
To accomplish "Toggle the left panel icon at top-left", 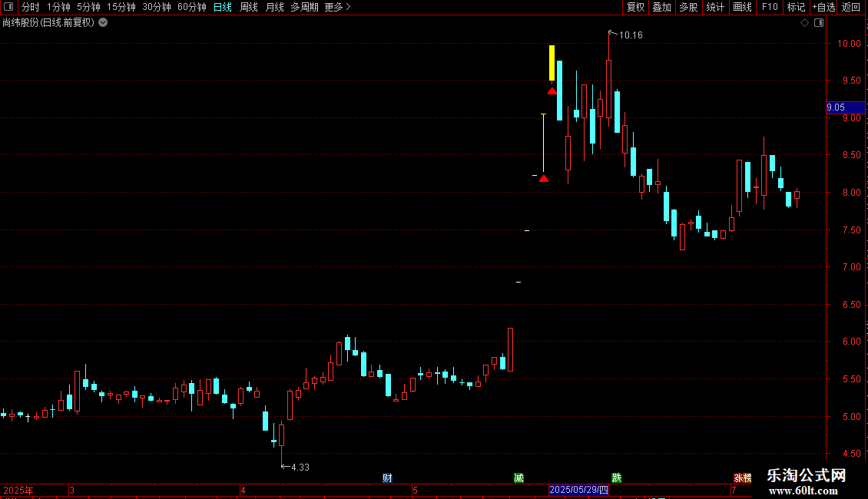I will point(8,7).
